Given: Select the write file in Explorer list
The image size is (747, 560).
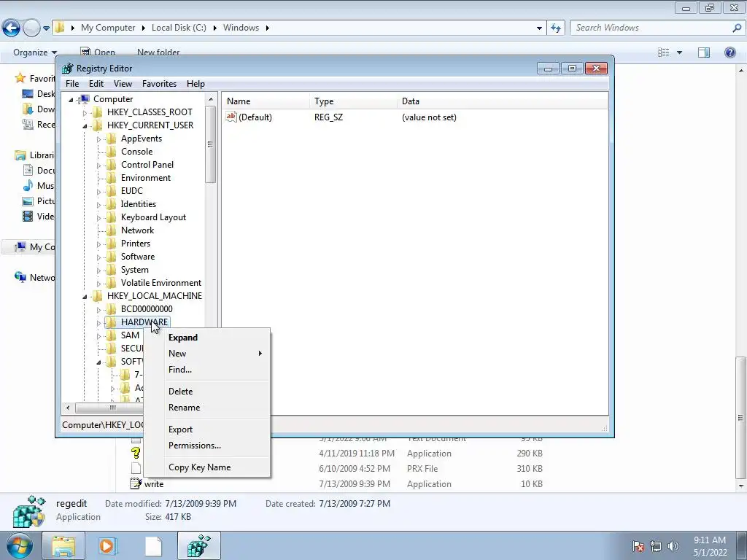Looking at the screenshot, I should (153, 484).
